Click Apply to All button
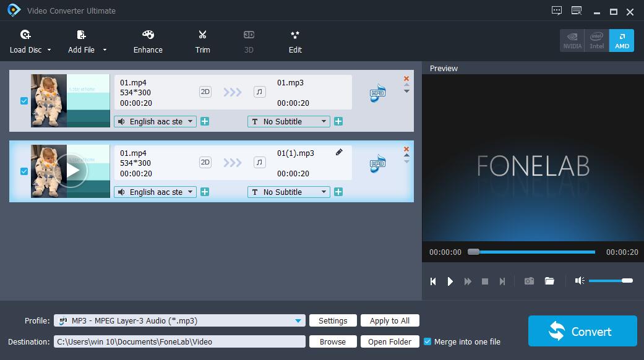This screenshot has width=644, height=360. point(390,320)
